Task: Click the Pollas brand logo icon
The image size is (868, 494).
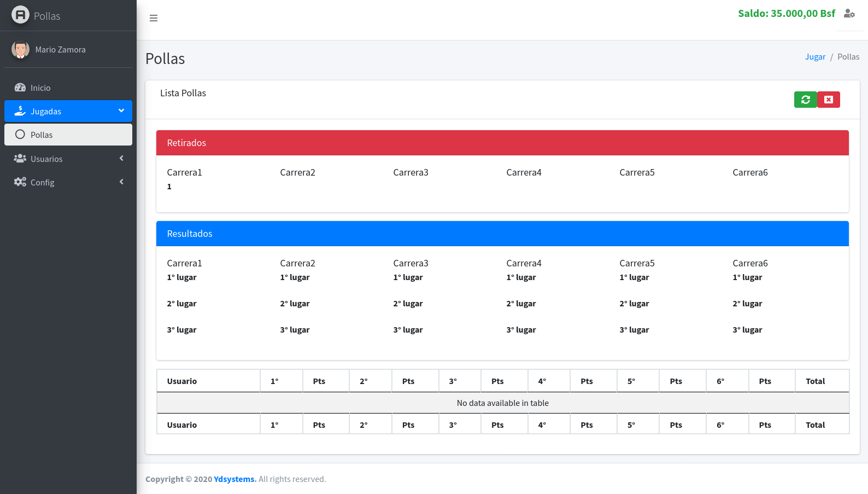Action: 20,15
